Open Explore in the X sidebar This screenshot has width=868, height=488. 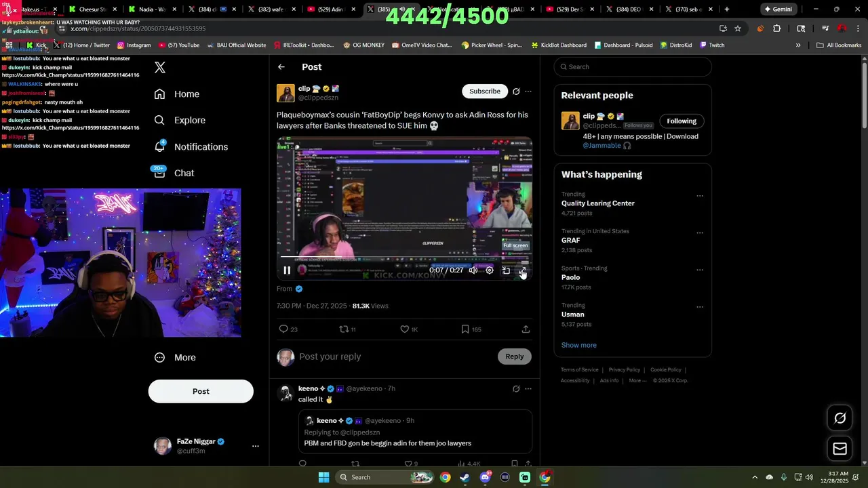point(179,120)
